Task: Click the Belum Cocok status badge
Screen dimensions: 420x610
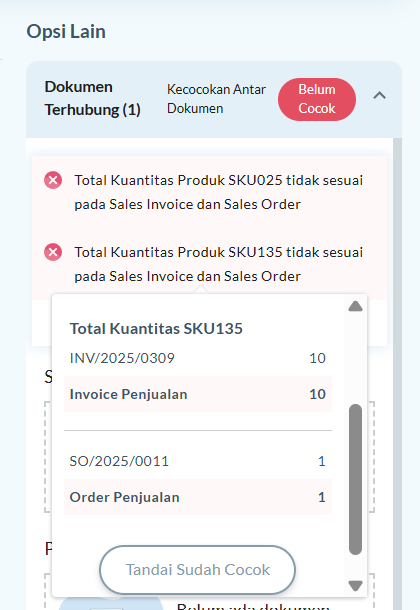Action: 317,99
